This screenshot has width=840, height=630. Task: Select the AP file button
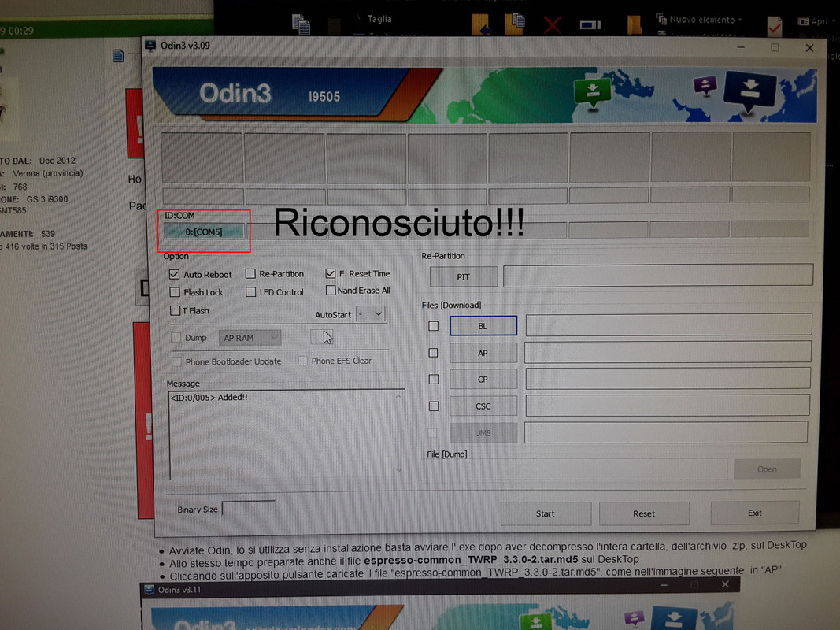click(x=483, y=353)
